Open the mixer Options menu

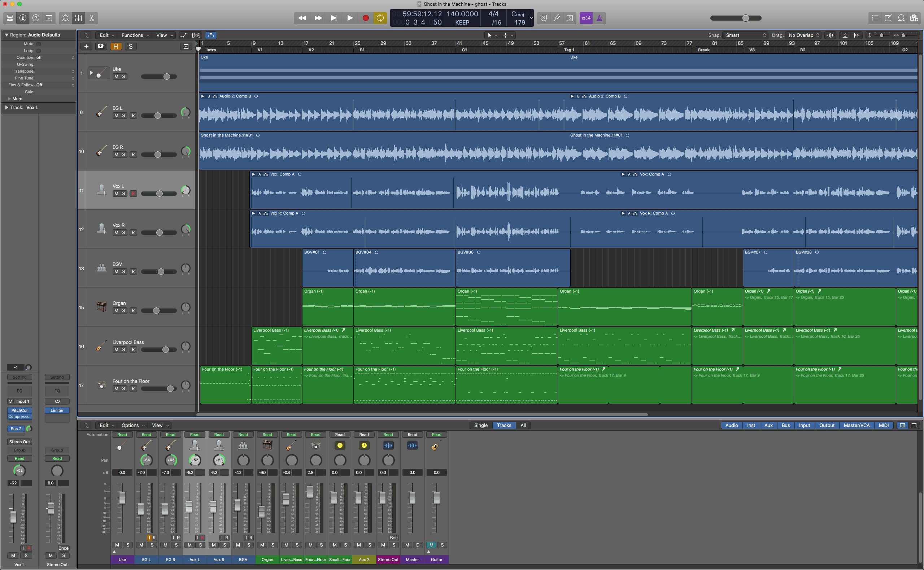(x=133, y=425)
